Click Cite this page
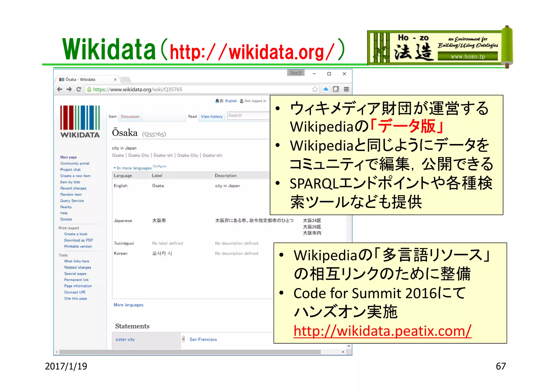The image size is (555, 392). coord(76,299)
